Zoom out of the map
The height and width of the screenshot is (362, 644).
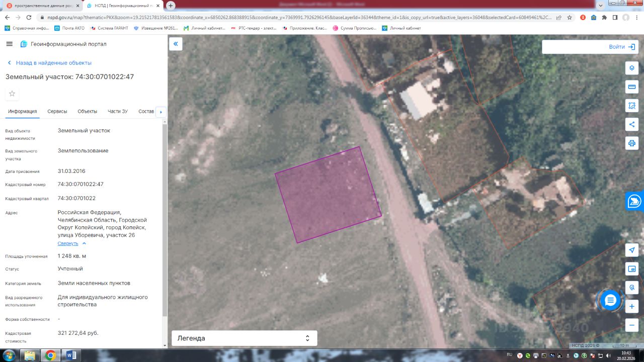632,325
